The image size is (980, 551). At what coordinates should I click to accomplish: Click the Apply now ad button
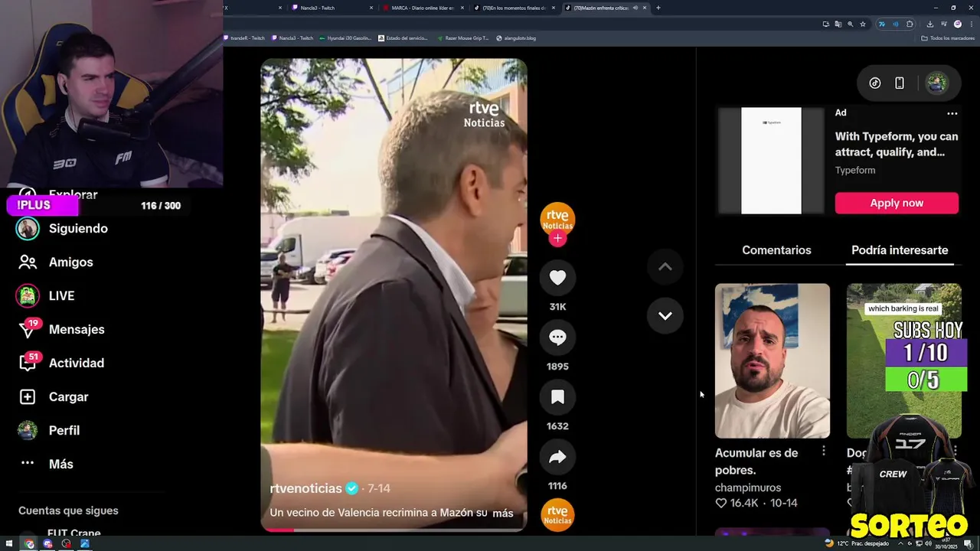897,203
